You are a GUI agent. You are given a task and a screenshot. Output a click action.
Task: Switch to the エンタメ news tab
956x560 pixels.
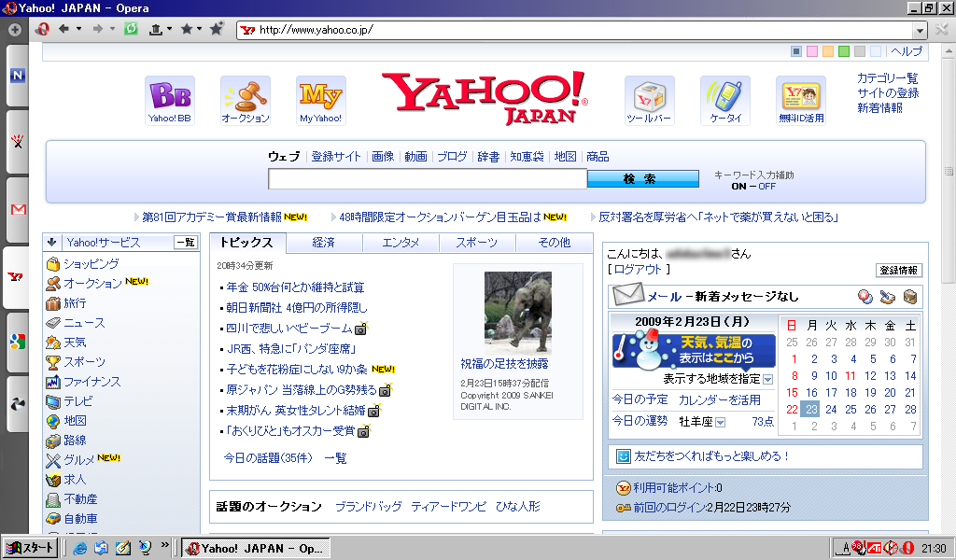[x=401, y=243]
